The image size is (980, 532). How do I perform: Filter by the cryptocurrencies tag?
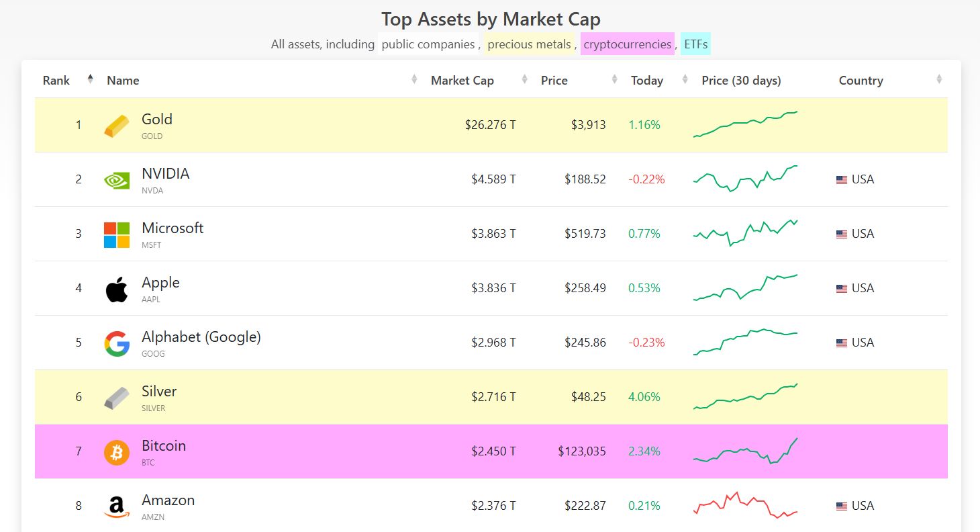tap(627, 44)
